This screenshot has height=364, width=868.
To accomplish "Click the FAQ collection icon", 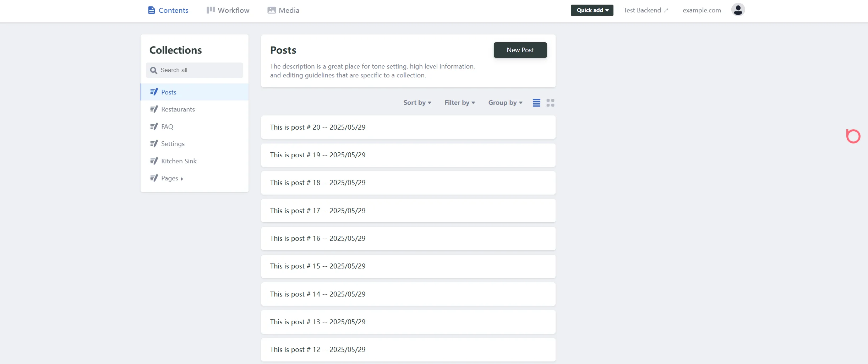I will click(154, 127).
